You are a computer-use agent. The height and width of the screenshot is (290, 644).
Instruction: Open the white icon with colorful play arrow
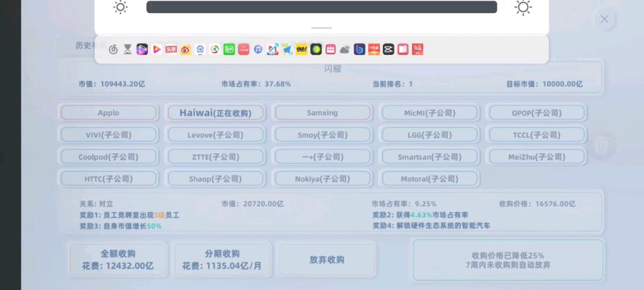pos(156,50)
